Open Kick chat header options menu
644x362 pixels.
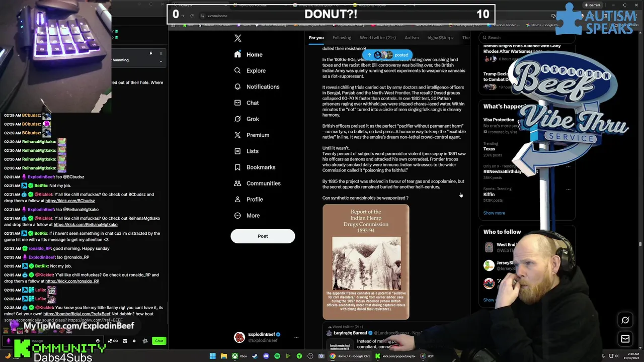pyautogui.click(x=161, y=53)
